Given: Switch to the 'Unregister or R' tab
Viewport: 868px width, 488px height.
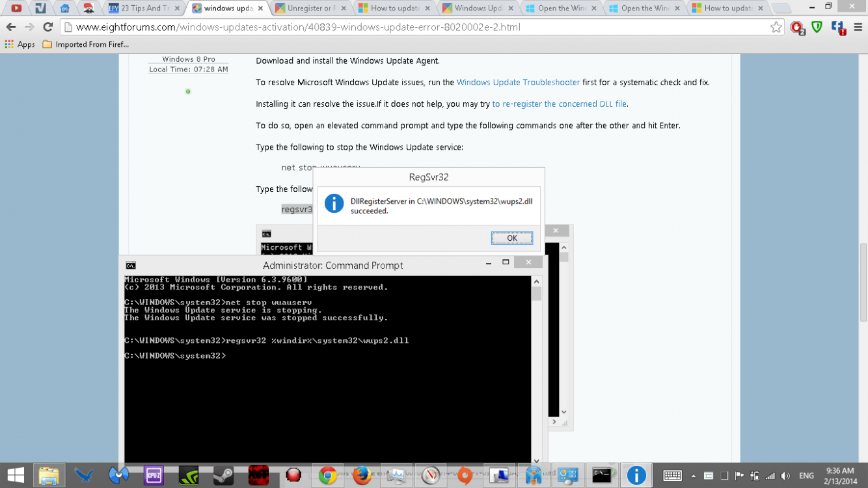Looking at the screenshot, I should click(311, 8).
